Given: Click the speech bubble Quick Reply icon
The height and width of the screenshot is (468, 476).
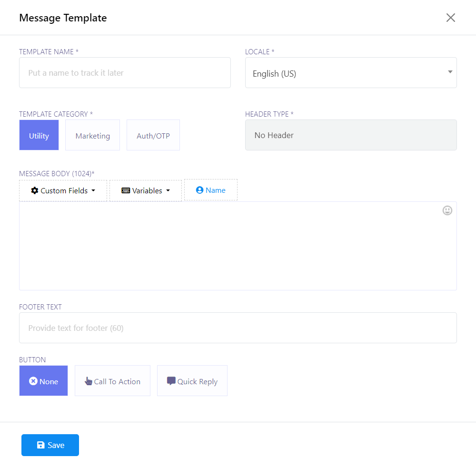Looking at the screenshot, I should (171, 381).
